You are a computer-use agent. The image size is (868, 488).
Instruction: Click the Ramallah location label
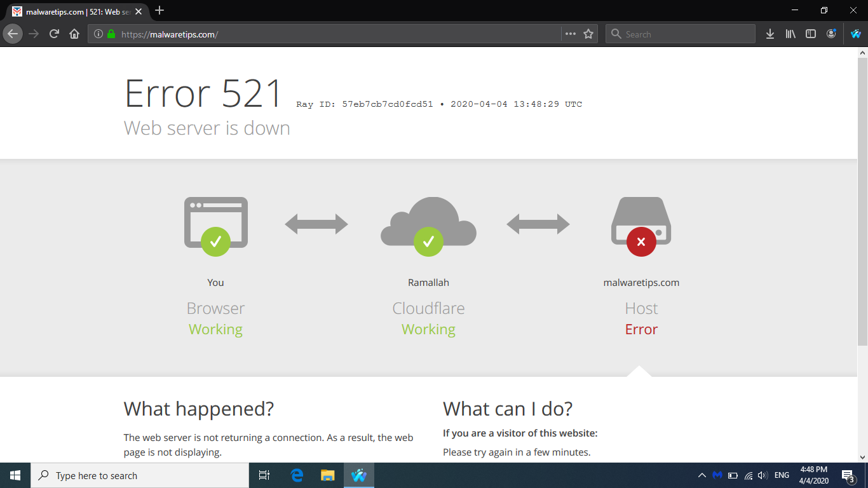[x=428, y=283]
